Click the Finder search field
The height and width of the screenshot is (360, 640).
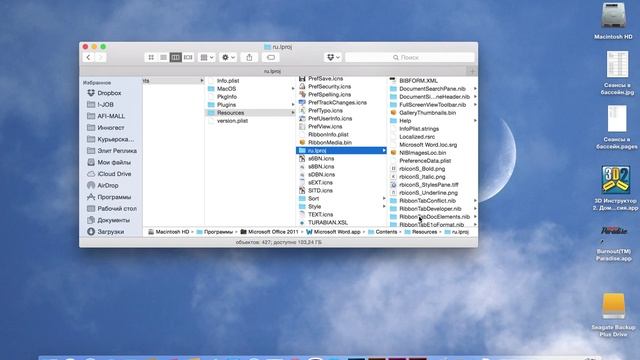coord(410,58)
